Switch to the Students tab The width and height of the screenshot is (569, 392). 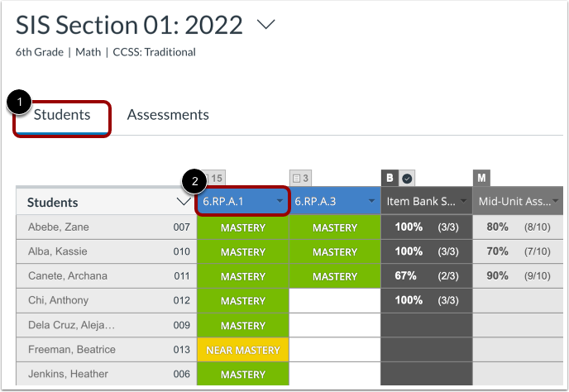tap(62, 115)
